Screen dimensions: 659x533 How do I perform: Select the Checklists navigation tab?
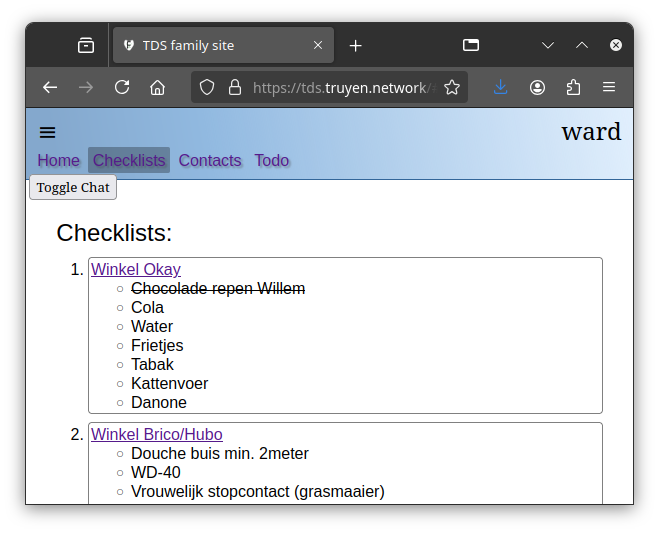coord(129,160)
